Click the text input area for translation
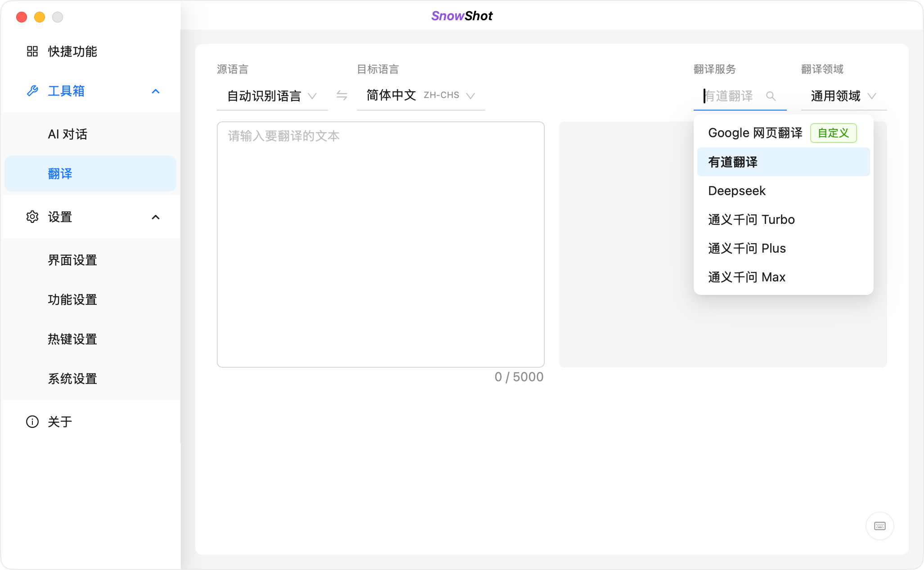This screenshot has width=924, height=570. tap(381, 244)
